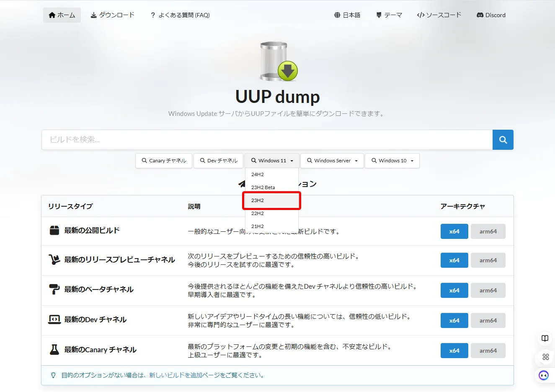Click the アーキテクチャ column header
This screenshot has height=392, width=555.
[x=463, y=206]
